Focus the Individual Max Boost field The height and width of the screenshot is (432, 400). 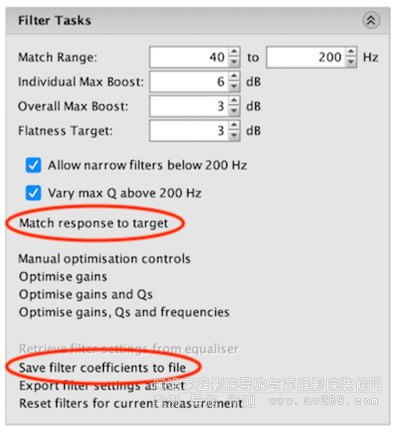[189, 82]
